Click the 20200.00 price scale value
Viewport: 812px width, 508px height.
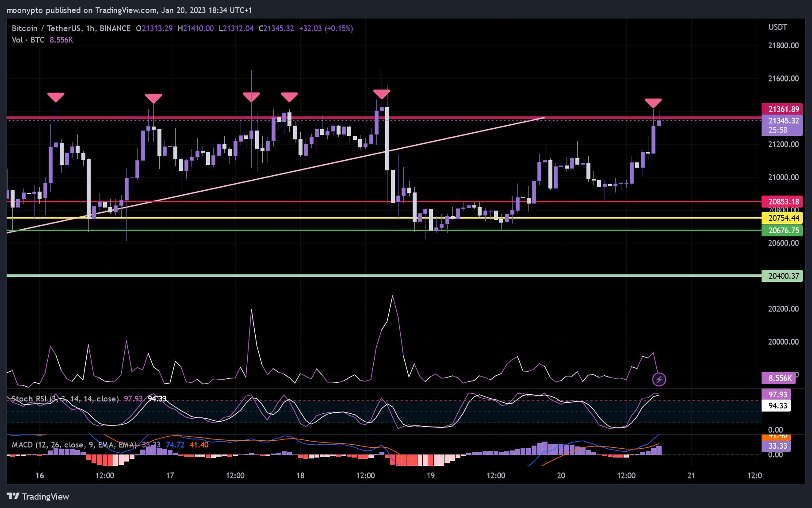783,309
